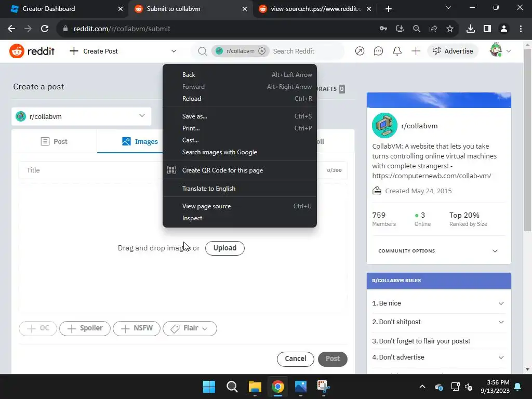
Task: Expand the 'Don't shitpost' rule
Action: (438, 322)
